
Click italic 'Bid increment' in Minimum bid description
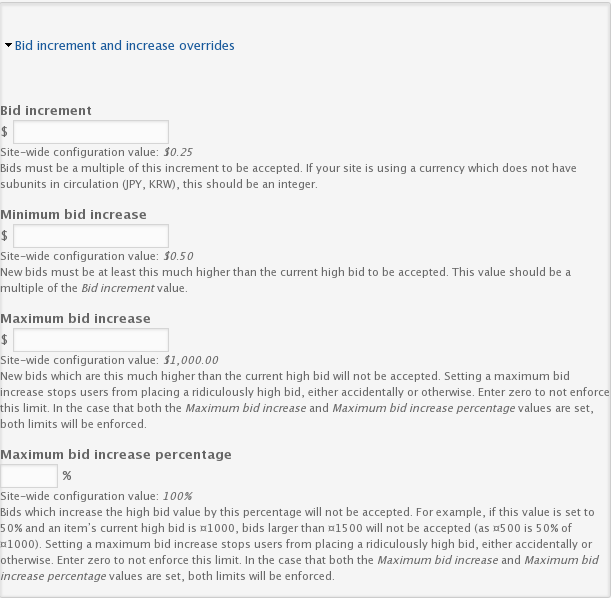(x=118, y=288)
